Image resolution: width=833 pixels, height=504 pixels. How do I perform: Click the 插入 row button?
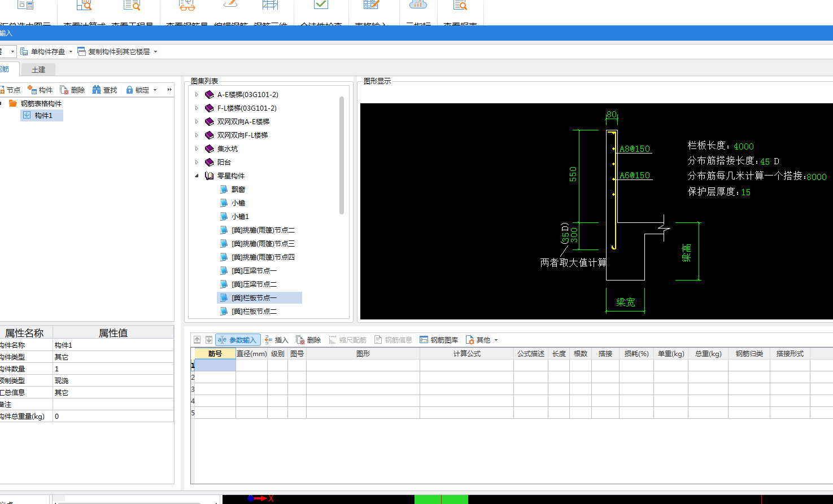click(277, 340)
